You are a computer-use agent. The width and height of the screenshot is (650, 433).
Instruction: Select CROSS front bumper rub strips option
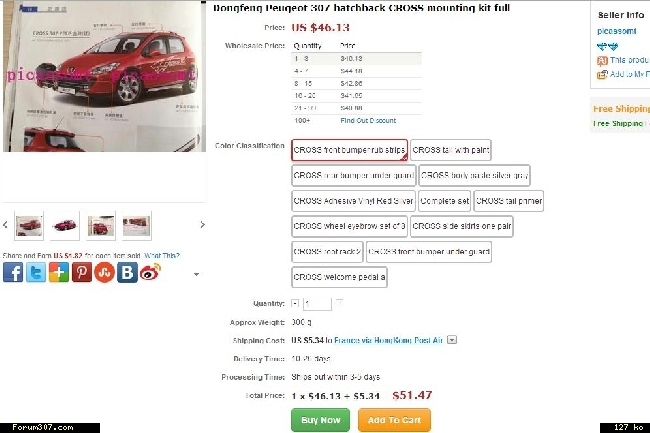[349, 150]
